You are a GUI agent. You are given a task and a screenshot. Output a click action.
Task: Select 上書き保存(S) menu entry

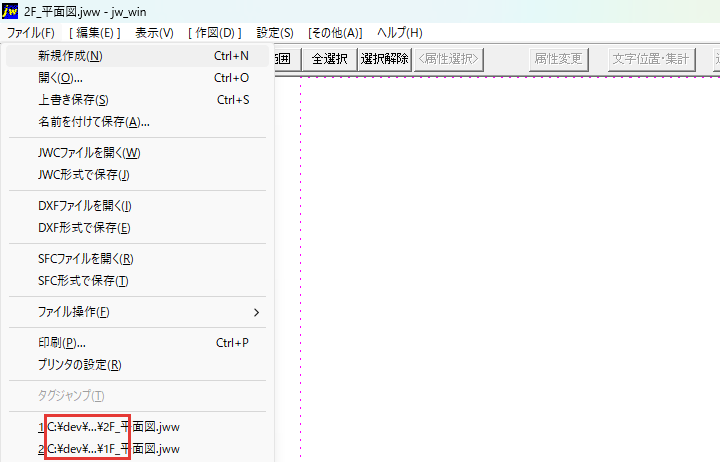(x=137, y=100)
